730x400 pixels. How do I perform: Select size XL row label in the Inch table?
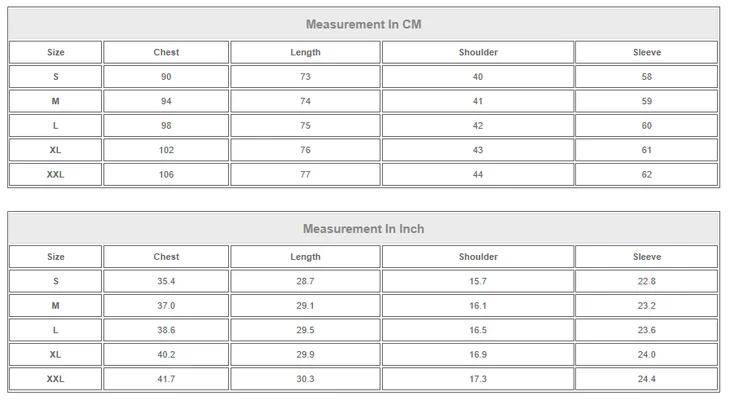coord(56,355)
